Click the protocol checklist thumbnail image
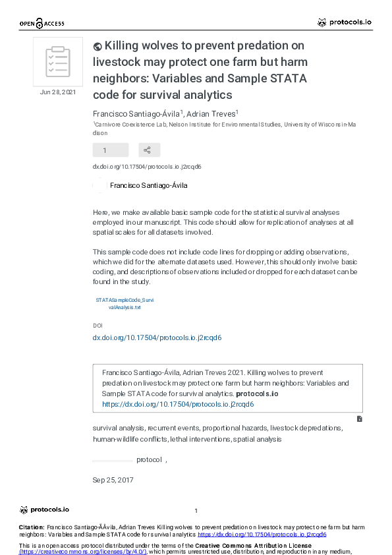The image size is (392, 555). point(58,61)
